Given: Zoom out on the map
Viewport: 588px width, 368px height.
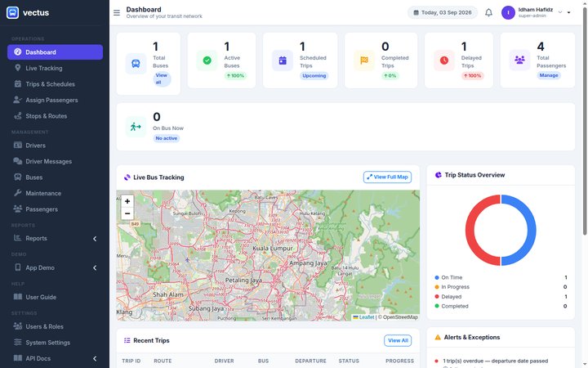Looking at the screenshot, I should 127,213.
